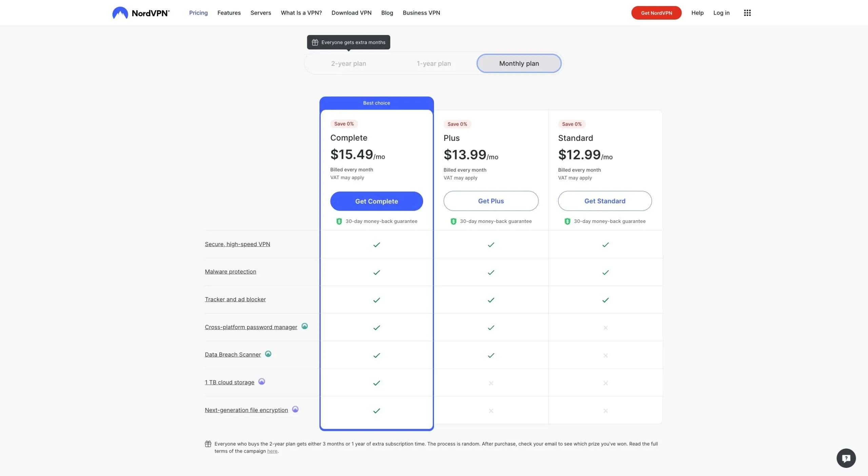The width and height of the screenshot is (868, 476).
Task: Open the Help page
Action: point(697,13)
